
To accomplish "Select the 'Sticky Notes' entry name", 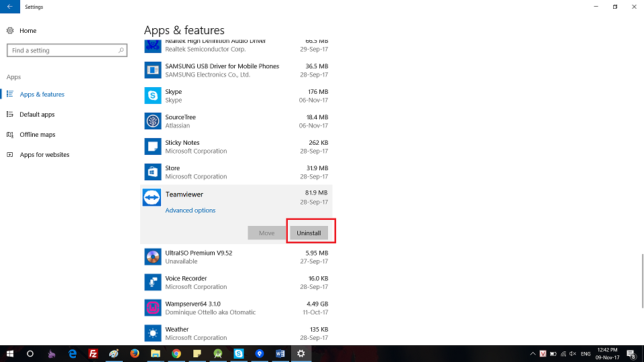I will [182, 142].
